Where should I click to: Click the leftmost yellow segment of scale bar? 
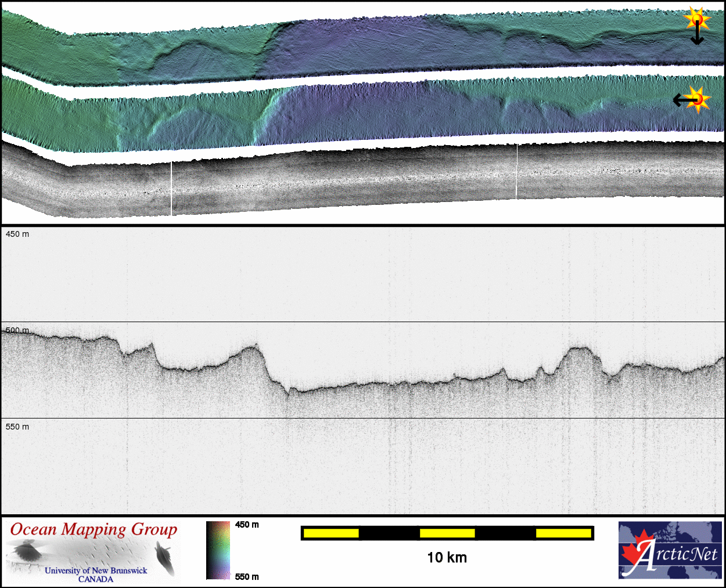point(331,533)
